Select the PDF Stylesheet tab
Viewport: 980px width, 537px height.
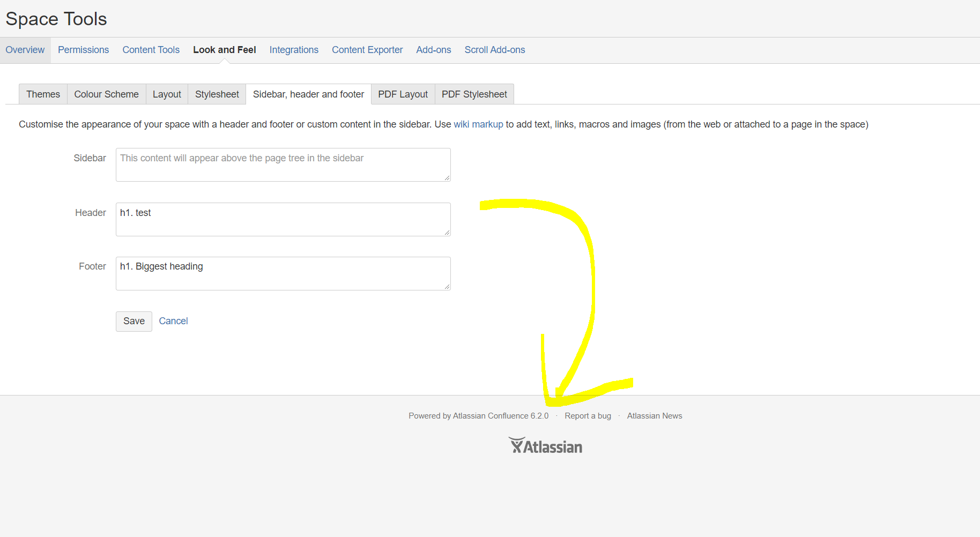[474, 94]
